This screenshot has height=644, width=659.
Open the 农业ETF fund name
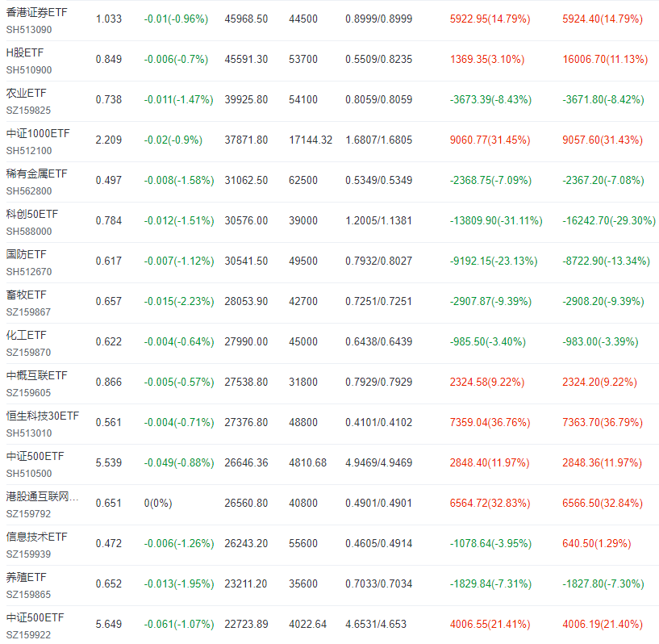click(26, 94)
